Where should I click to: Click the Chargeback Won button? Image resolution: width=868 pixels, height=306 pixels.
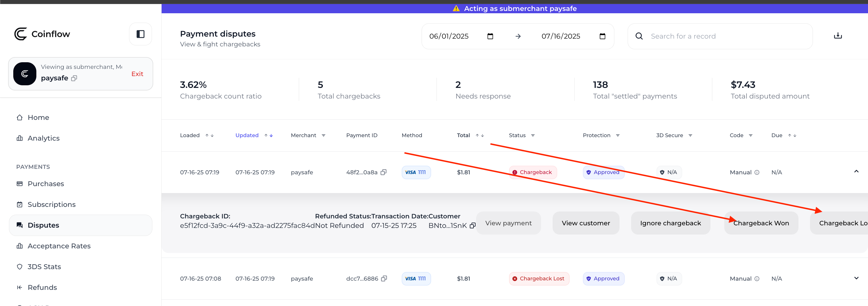[761, 223]
